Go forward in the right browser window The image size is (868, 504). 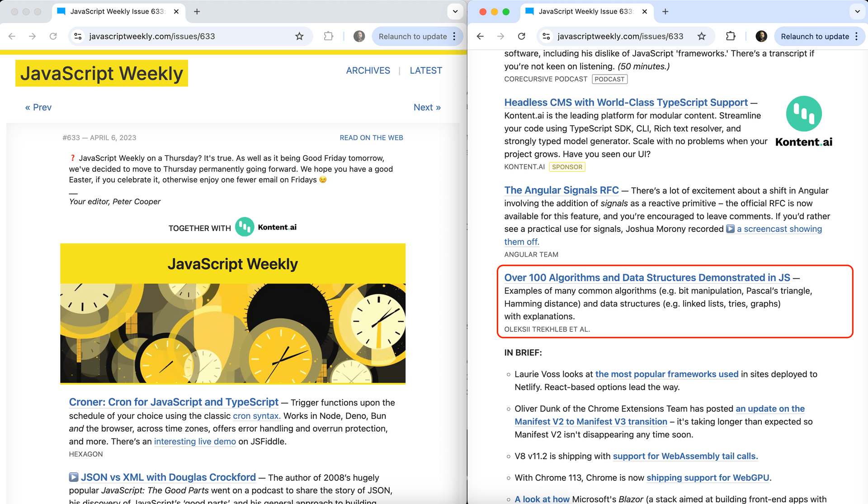click(x=500, y=36)
